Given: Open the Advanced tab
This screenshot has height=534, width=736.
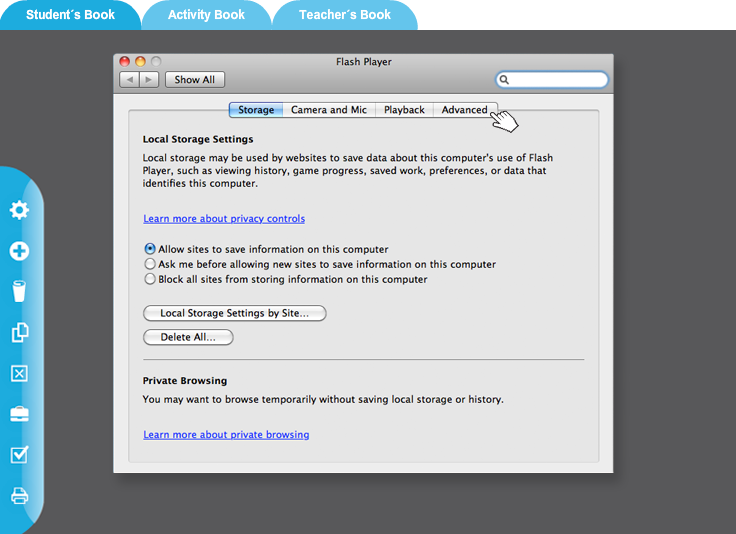Looking at the screenshot, I should pos(464,110).
